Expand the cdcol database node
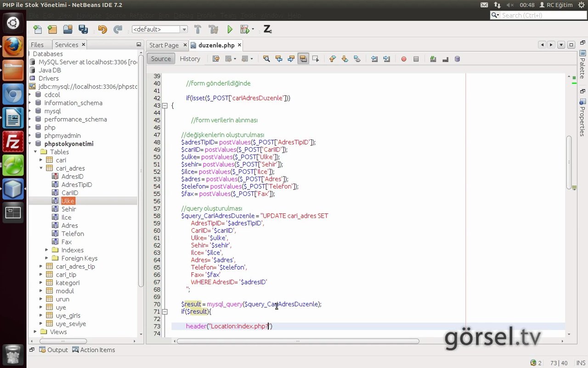Screen dimensions: 588x368 (30, 95)
